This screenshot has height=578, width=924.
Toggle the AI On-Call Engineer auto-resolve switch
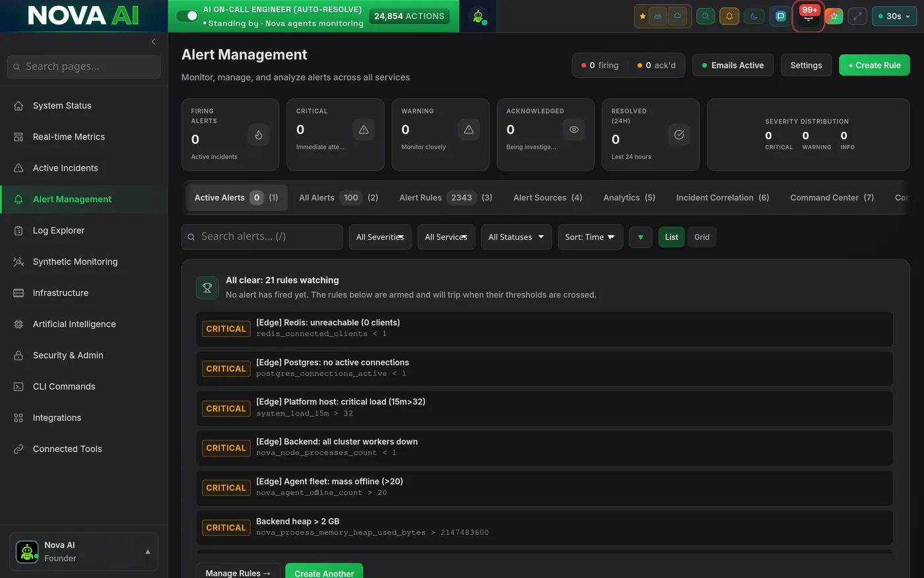[187, 16]
